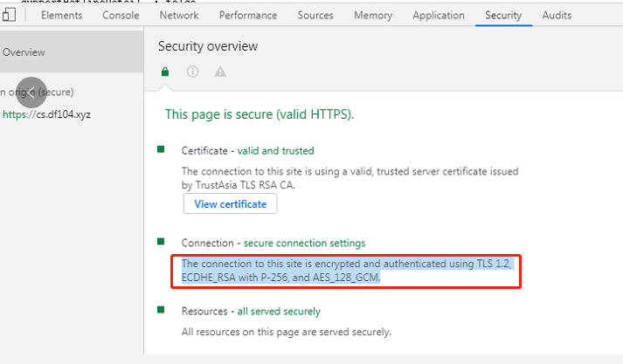
Task: Select the Security tab
Action: click(502, 16)
